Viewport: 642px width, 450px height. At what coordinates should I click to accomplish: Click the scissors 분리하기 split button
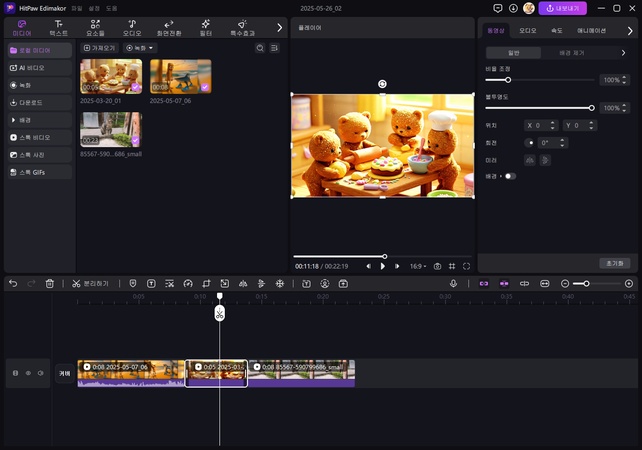tap(90, 284)
